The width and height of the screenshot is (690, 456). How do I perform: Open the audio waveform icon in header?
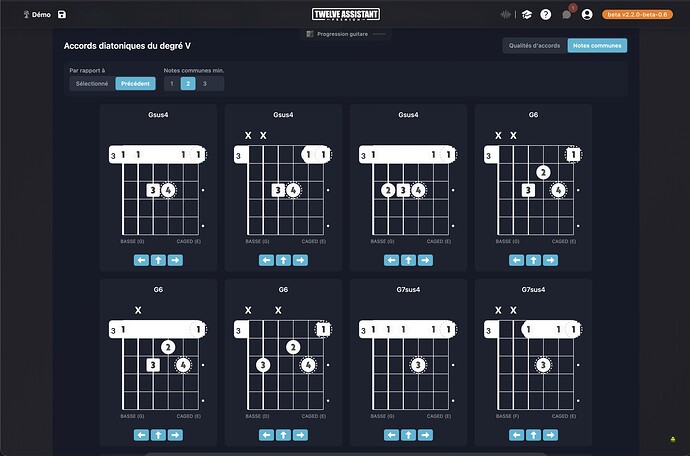click(x=505, y=15)
